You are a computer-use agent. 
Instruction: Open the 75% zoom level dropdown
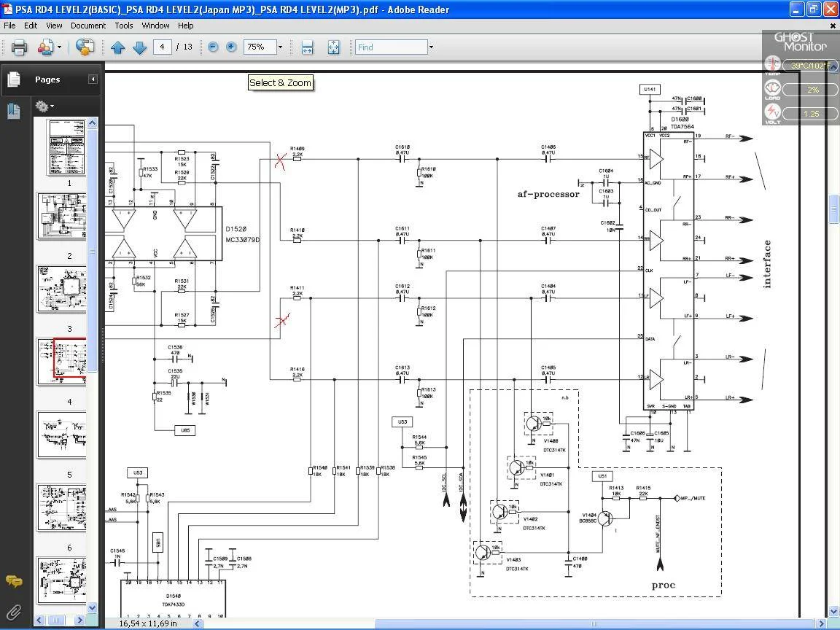(x=280, y=47)
